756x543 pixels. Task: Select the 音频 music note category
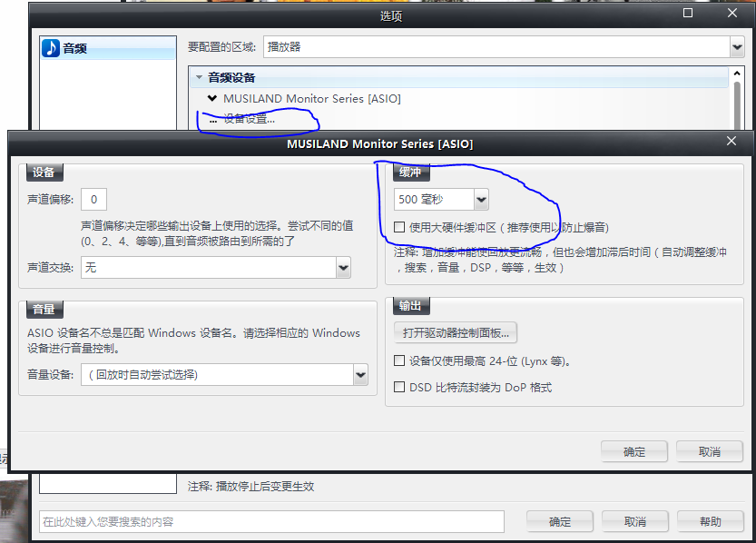click(x=65, y=48)
